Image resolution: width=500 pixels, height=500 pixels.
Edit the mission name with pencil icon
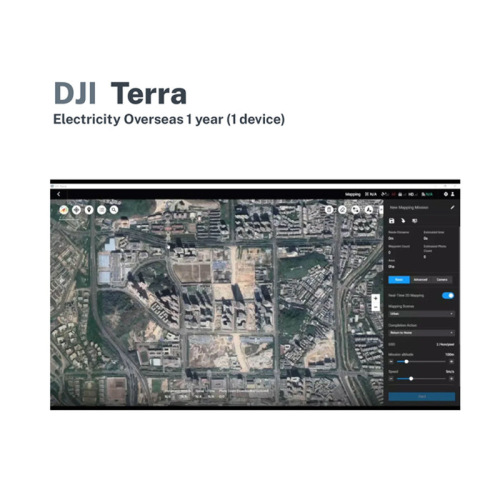pos(452,207)
